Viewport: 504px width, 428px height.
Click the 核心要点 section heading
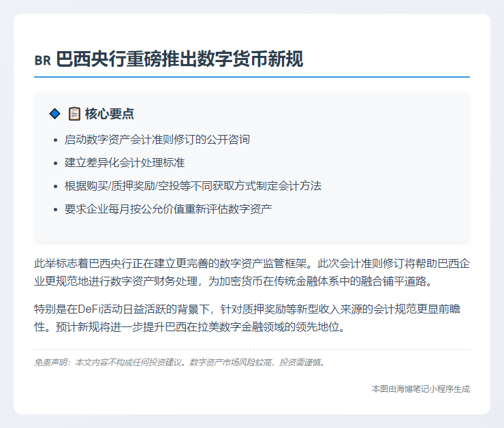click(x=109, y=114)
